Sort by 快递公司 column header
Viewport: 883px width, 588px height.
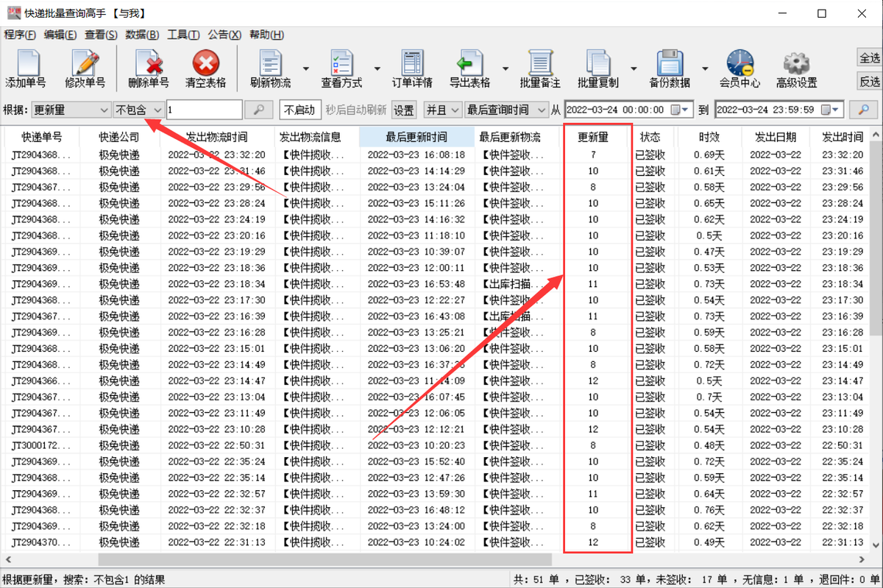point(119,137)
